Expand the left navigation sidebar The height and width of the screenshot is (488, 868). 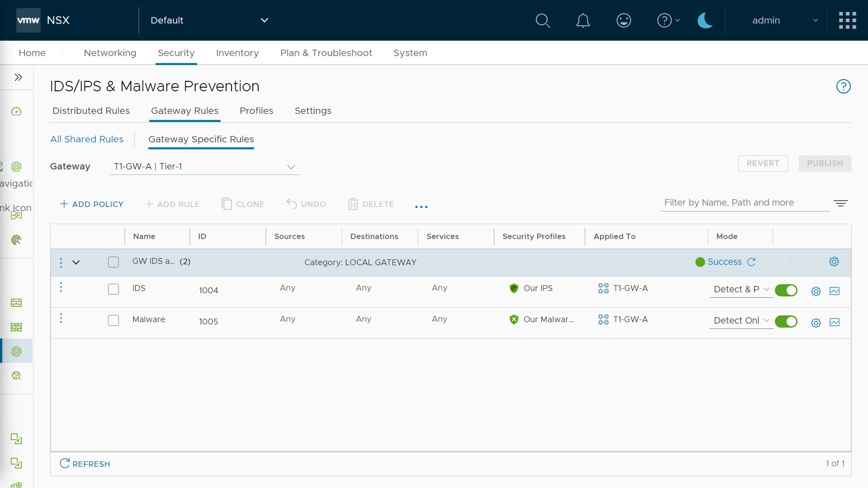18,77
